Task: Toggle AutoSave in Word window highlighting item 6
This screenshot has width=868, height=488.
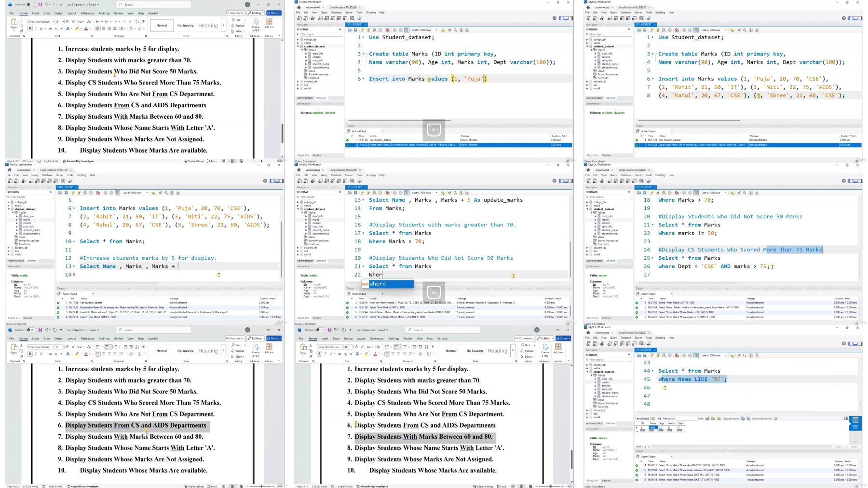Action: 31,330
